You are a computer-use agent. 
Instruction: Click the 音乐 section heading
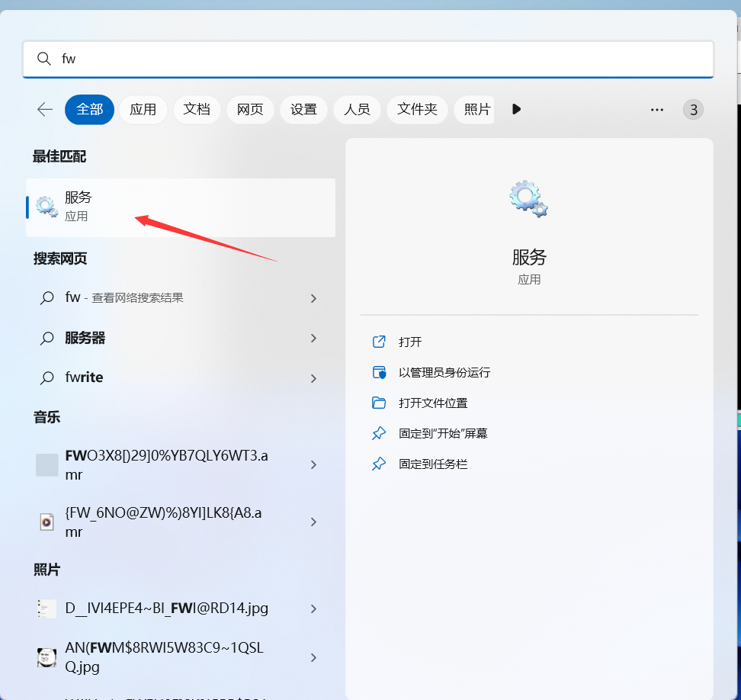[47, 417]
